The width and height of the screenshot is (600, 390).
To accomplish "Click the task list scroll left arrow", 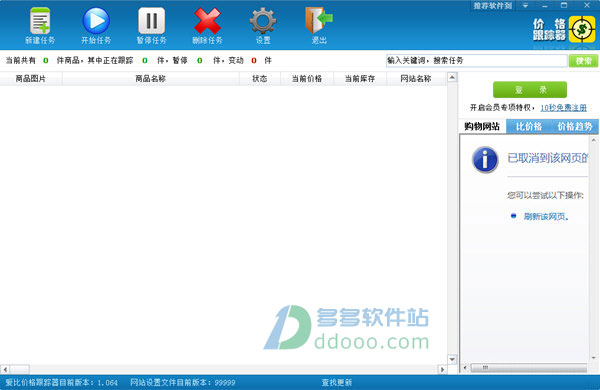I will [5, 369].
